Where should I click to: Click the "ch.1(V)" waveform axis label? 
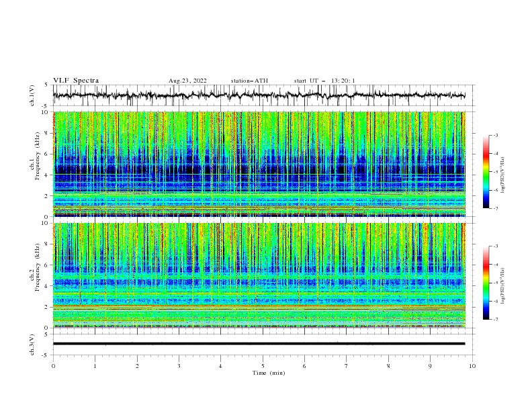tap(32, 95)
